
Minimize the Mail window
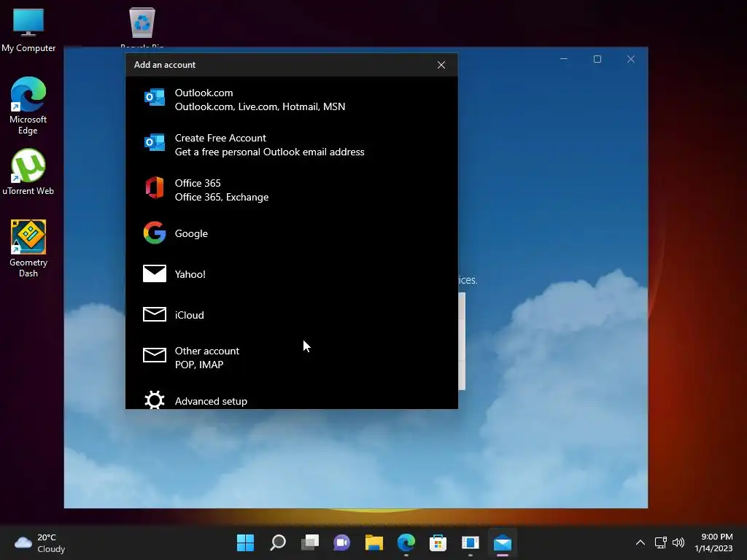[564, 59]
